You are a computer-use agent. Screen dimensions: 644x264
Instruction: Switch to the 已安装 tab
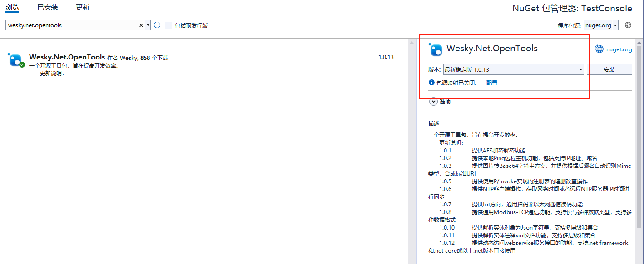pyautogui.click(x=47, y=7)
